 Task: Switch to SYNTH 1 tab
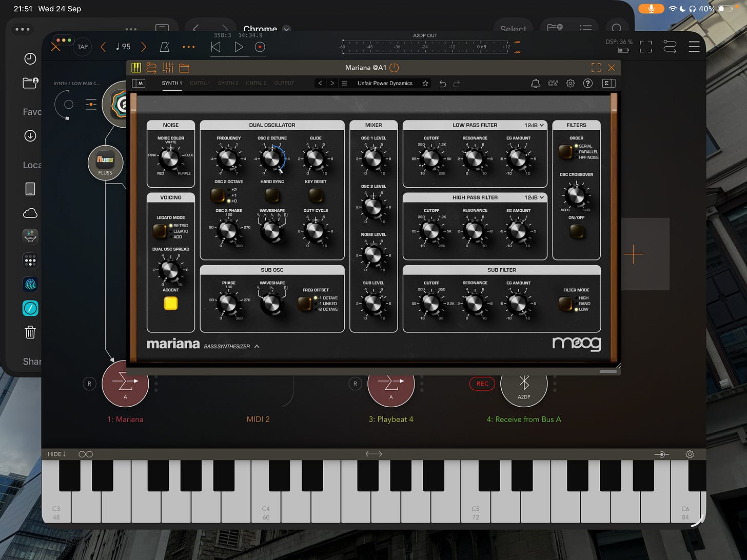pyautogui.click(x=172, y=83)
